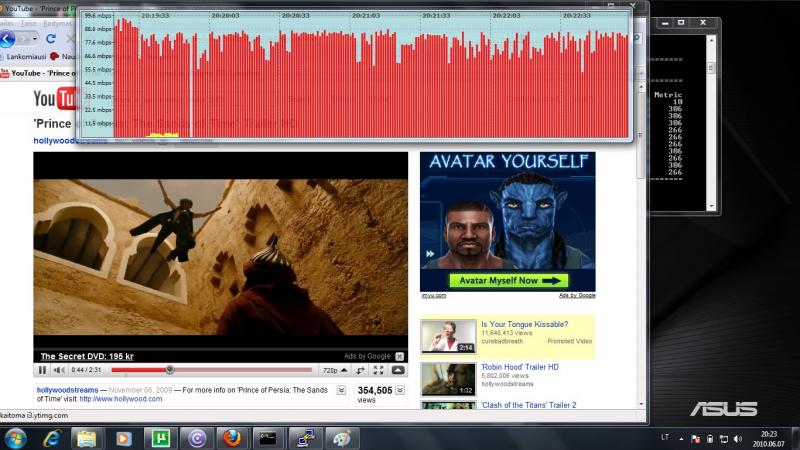Open the purple C application on the taskbar
The image size is (800, 450).
point(196,438)
